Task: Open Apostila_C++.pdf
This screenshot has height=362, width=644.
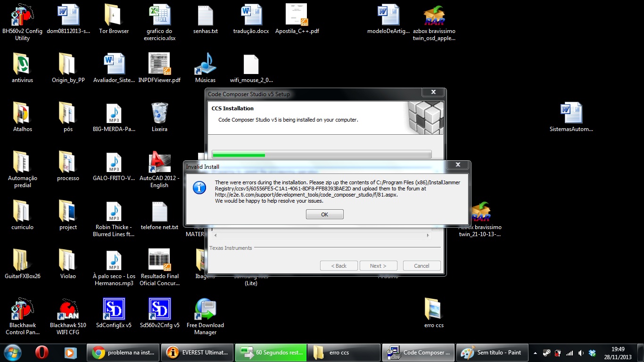Action: (296, 16)
